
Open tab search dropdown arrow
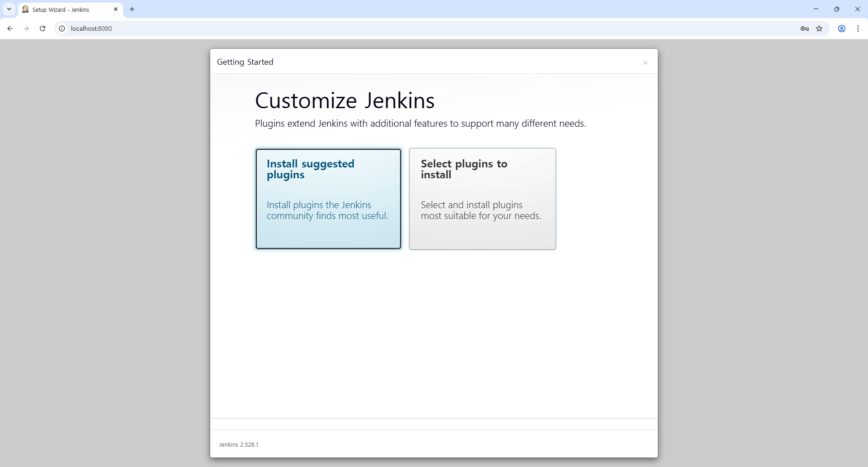tap(9, 9)
